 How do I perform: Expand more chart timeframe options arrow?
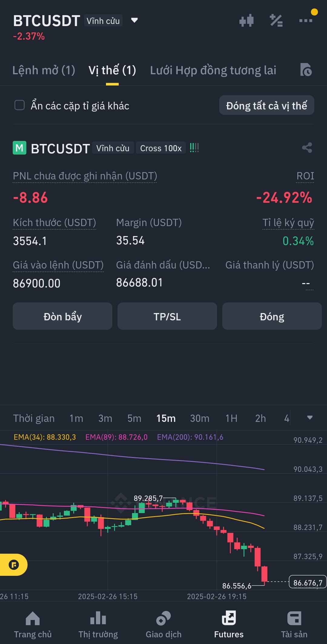(310, 418)
